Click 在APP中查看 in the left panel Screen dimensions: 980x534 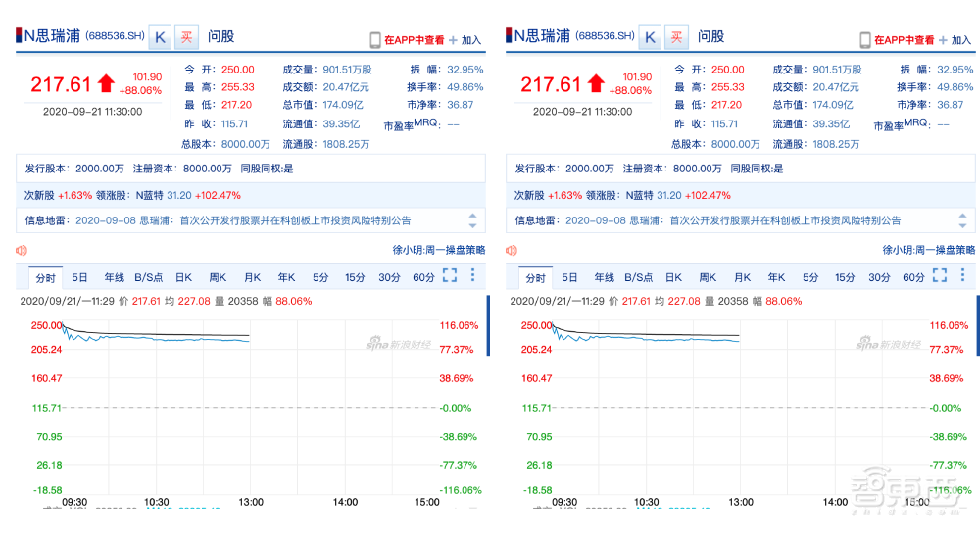tap(414, 40)
